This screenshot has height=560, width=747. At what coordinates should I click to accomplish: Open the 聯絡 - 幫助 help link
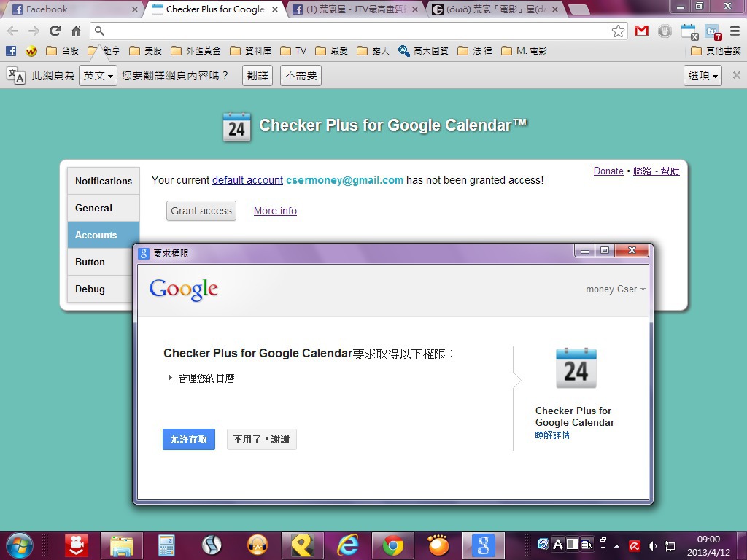[656, 171]
